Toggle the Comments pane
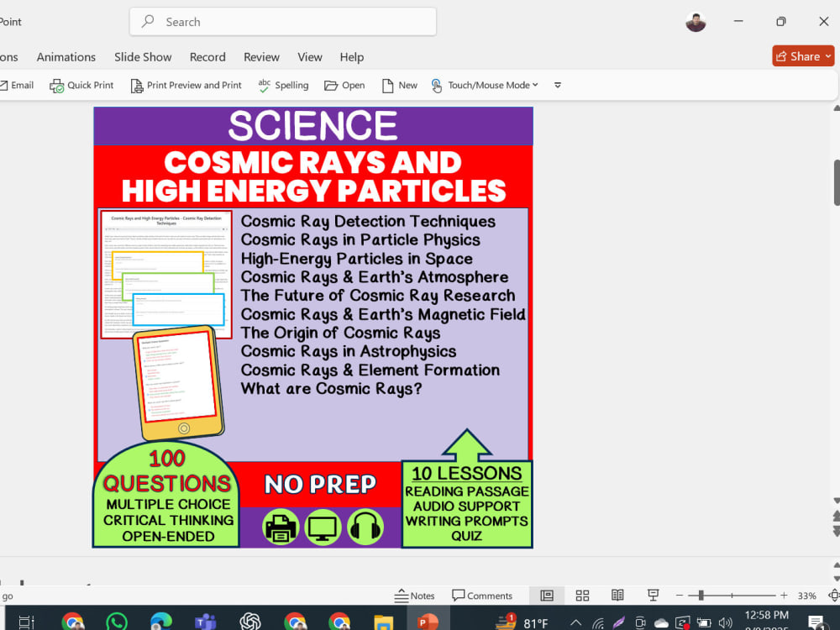 point(482,596)
